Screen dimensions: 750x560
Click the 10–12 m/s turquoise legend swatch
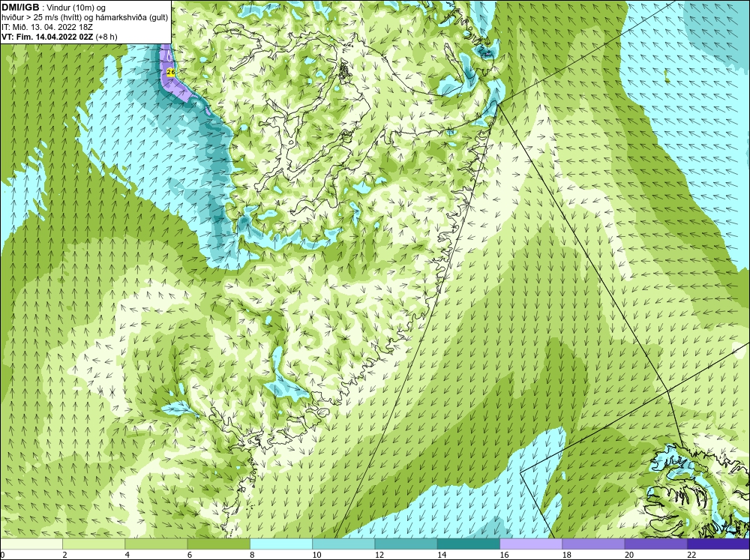pos(343,544)
